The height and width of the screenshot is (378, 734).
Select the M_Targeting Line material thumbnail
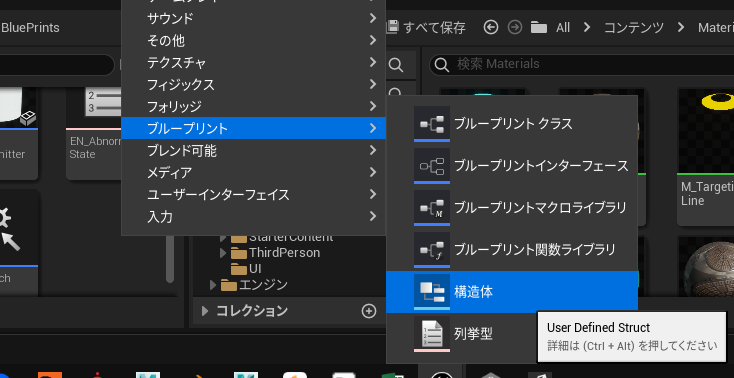(706, 157)
